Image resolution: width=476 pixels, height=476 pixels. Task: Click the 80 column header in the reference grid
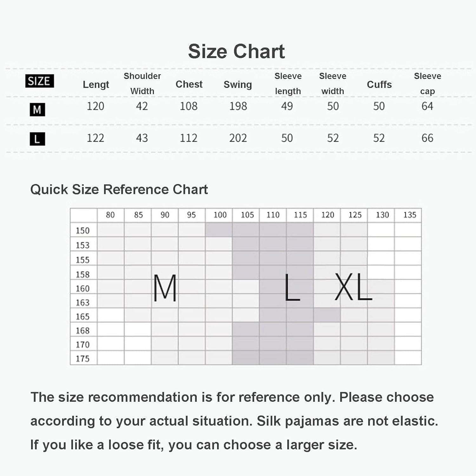pyautogui.click(x=110, y=215)
